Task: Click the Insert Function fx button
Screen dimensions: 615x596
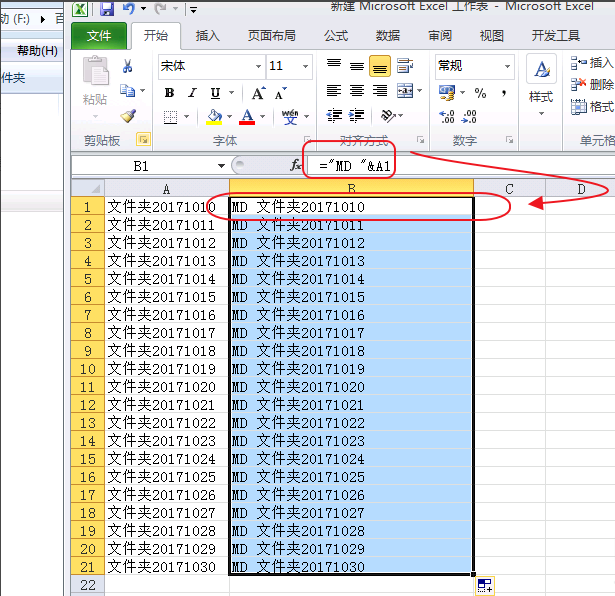Action: point(296,165)
